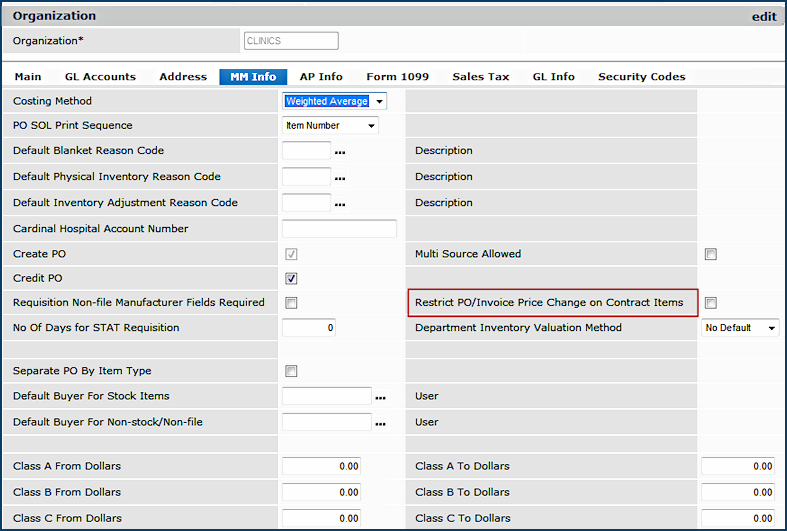Image resolution: width=787 pixels, height=531 pixels.
Task: Enable Multi Source Allowed checkbox
Action: (x=710, y=255)
